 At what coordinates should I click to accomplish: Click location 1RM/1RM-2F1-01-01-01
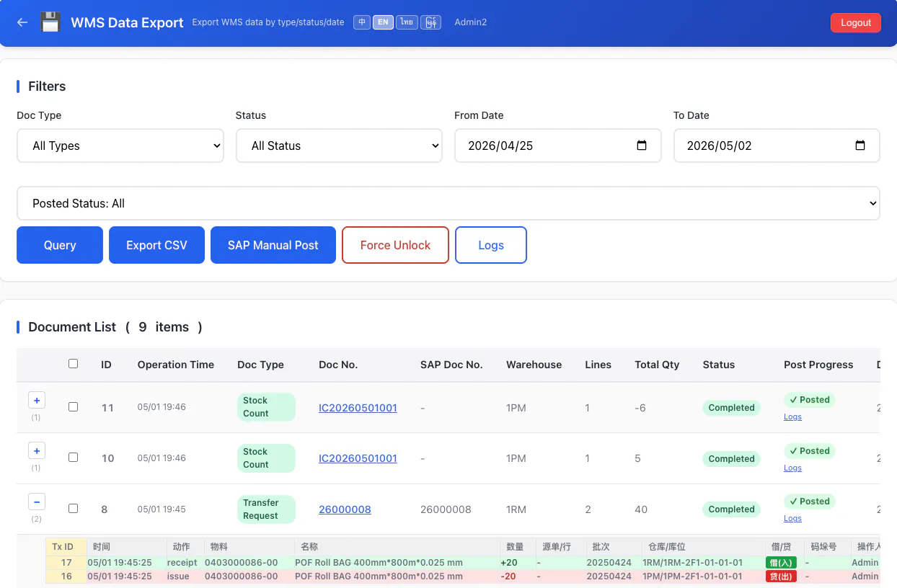click(x=692, y=563)
